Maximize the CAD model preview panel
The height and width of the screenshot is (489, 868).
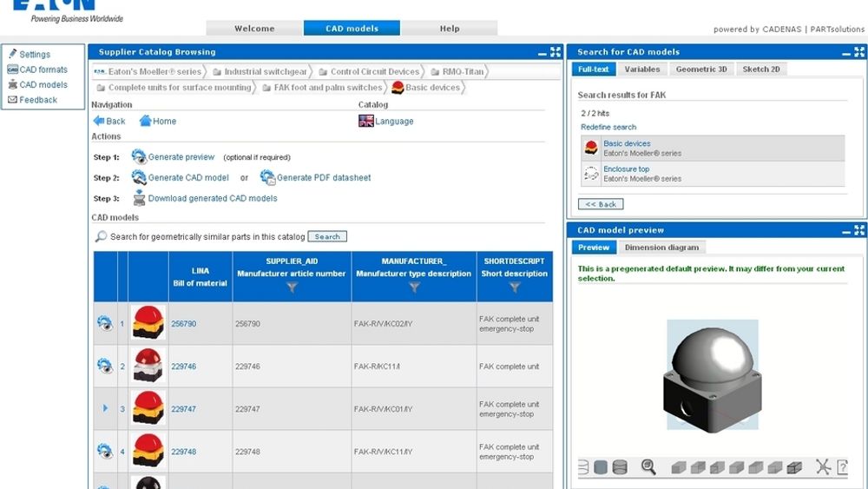pos(859,230)
